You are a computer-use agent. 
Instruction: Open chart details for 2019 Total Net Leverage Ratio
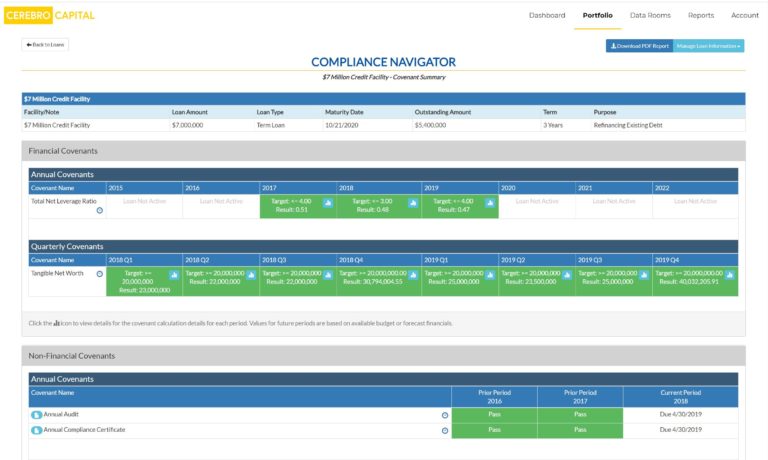pyautogui.click(x=490, y=203)
